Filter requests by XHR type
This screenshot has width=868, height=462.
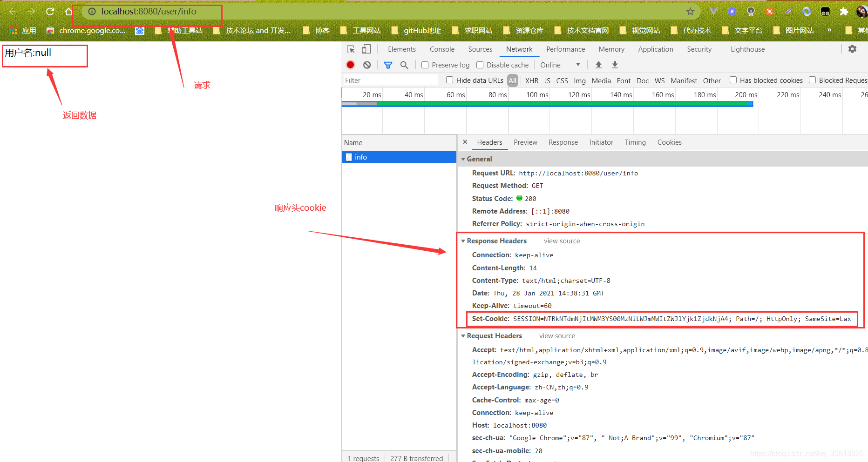tap(532, 80)
